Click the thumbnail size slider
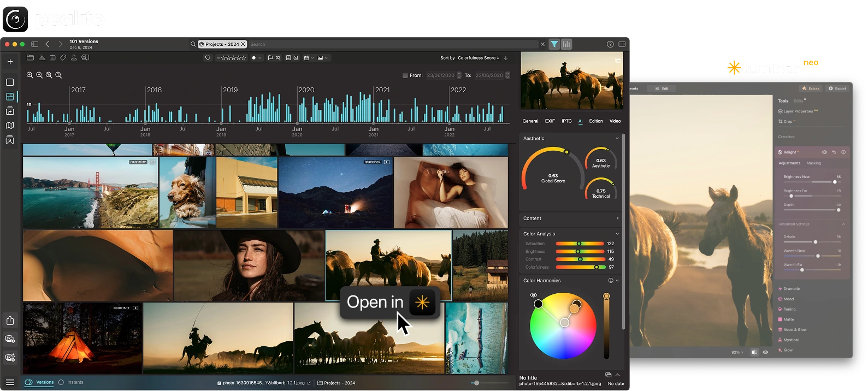The height and width of the screenshot is (391, 868). [x=476, y=383]
